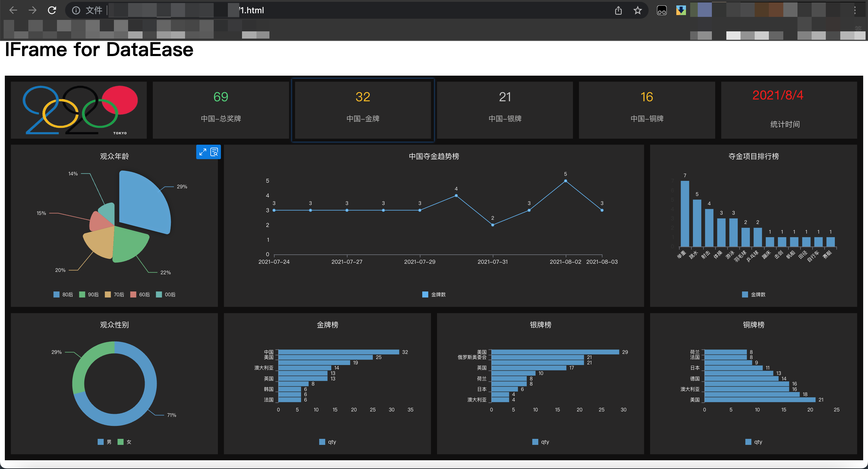
Task: Toggle 金牌数 legend under 中国夺金趋势榜
Action: point(434,294)
